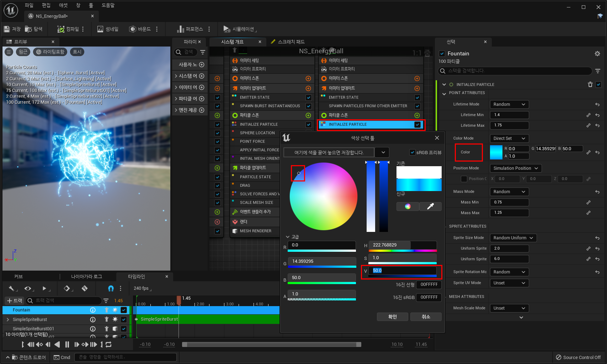Click the 시뮬레이션 simulation icon
This screenshot has height=364, width=607.
[x=227, y=29]
